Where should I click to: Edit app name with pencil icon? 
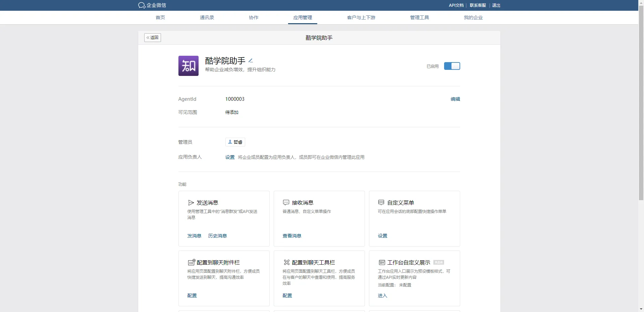251,60
